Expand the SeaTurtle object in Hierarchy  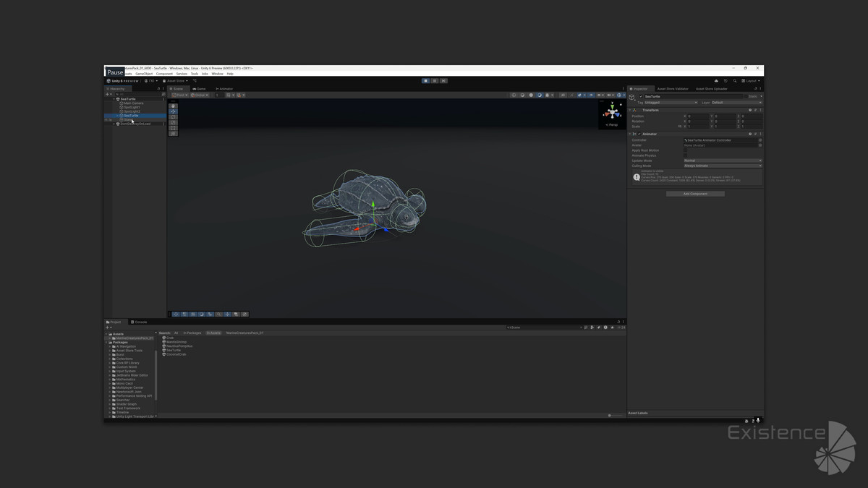pos(118,116)
